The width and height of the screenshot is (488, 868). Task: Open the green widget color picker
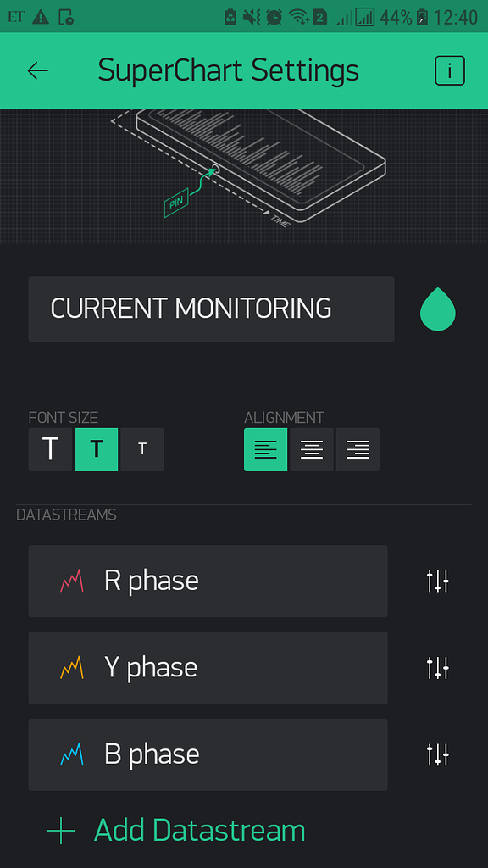pos(438,309)
